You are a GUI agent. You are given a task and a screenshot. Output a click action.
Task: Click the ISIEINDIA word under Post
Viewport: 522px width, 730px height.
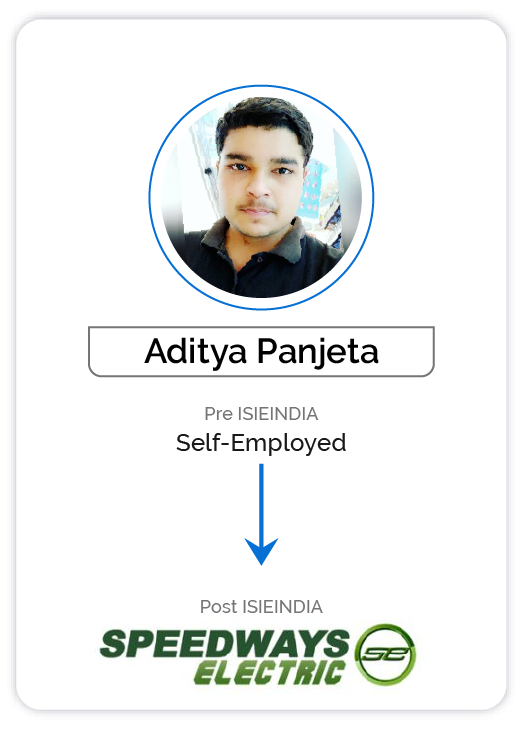pos(283,607)
